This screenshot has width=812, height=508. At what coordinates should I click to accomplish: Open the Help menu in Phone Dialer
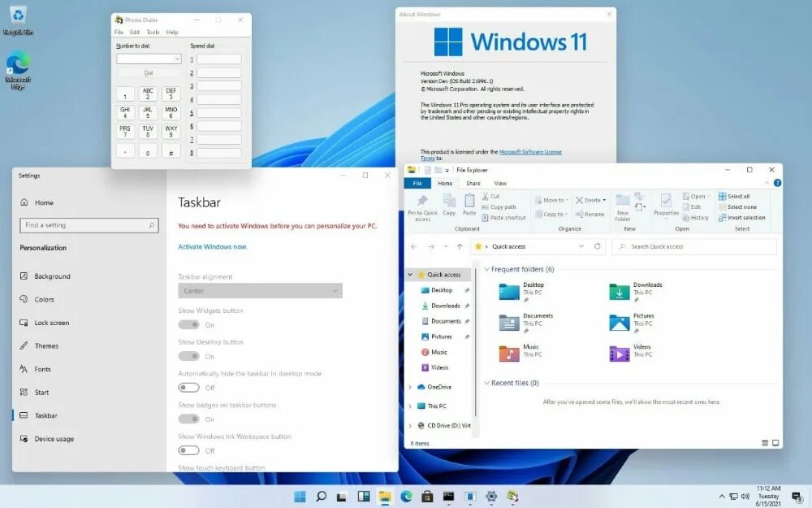pos(172,33)
